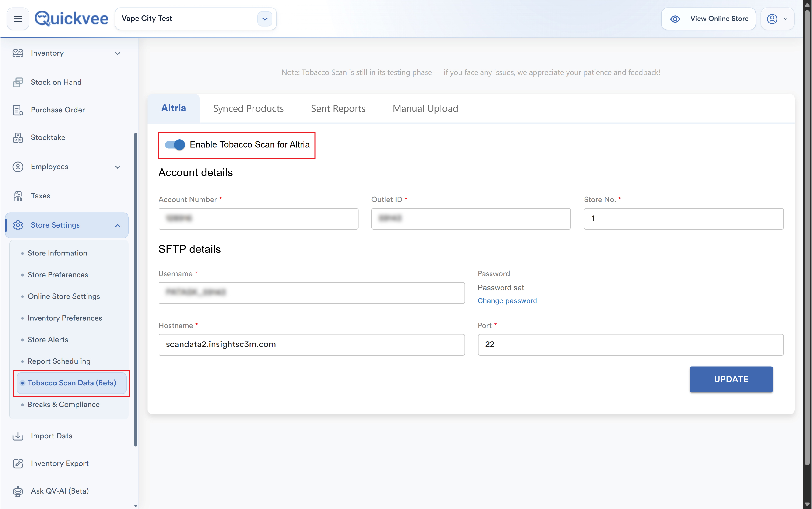Click the Port field

[x=630, y=345]
